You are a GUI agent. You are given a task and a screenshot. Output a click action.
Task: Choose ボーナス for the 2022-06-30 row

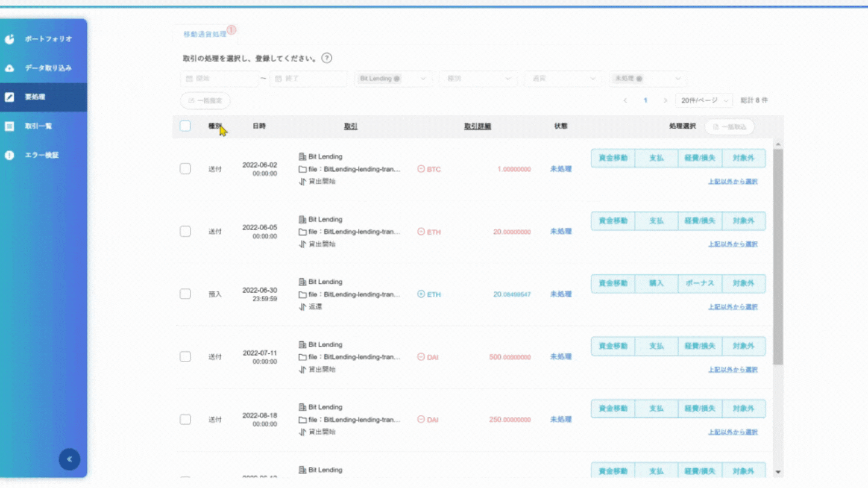(700, 284)
